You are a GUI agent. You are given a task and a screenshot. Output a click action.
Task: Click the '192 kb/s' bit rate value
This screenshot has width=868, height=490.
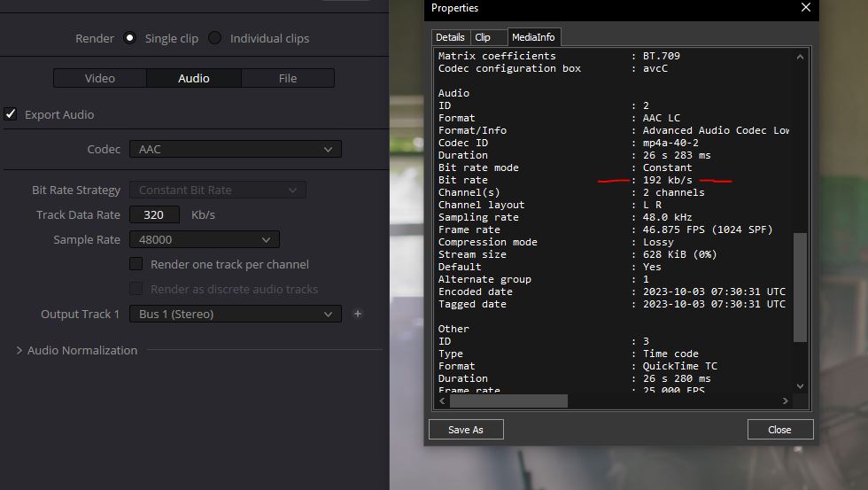tap(667, 180)
